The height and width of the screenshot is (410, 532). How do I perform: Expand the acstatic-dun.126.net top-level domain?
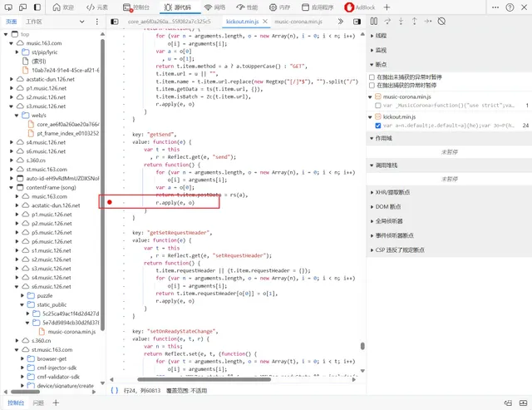click(11, 79)
